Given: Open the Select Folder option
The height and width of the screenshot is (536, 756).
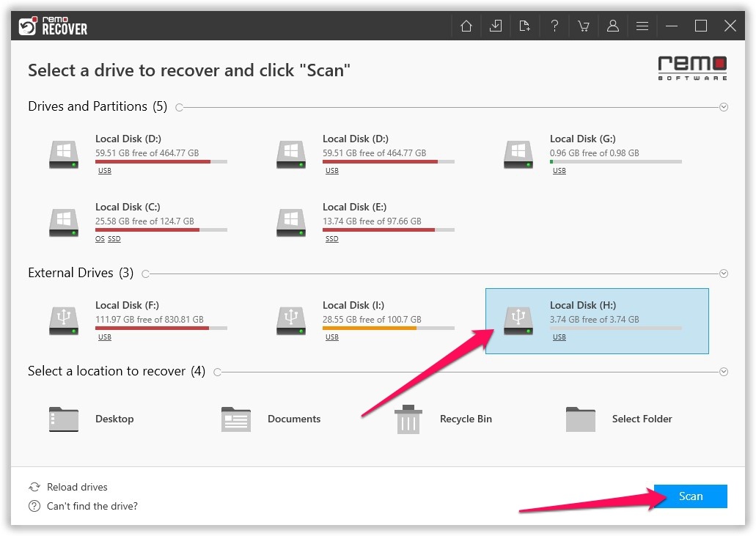Looking at the screenshot, I should coord(619,419).
